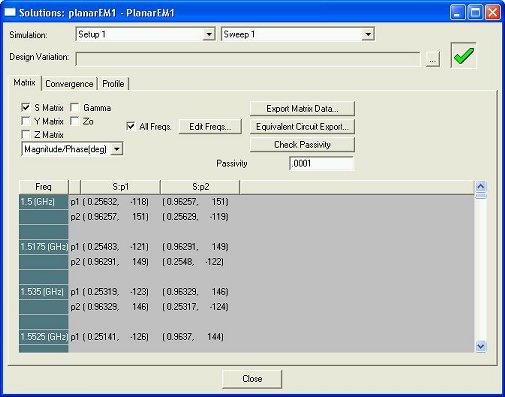
Task: Open design variation browse ellipsis button
Action: (x=432, y=60)
